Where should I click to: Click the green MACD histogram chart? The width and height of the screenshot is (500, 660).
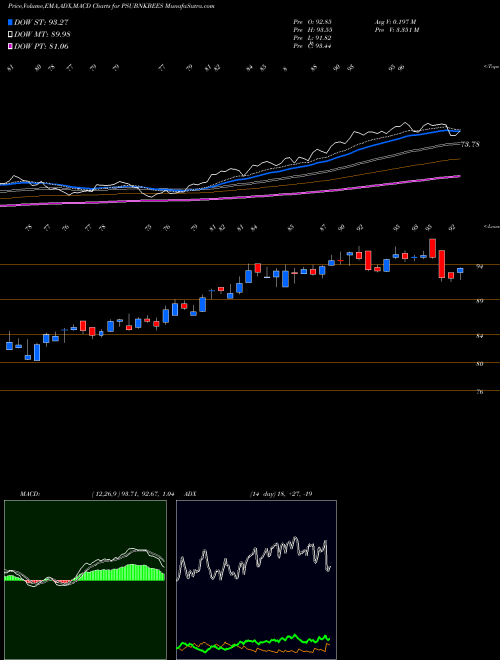tap(85, 580)
